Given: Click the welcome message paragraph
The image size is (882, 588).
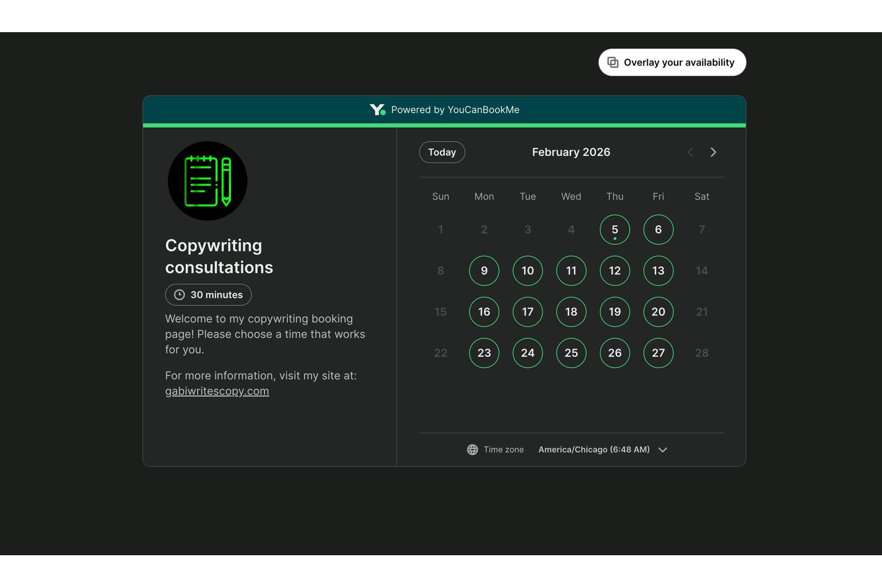Looking at the screenshot, I should pyautogui.click(x=265, y=334).
